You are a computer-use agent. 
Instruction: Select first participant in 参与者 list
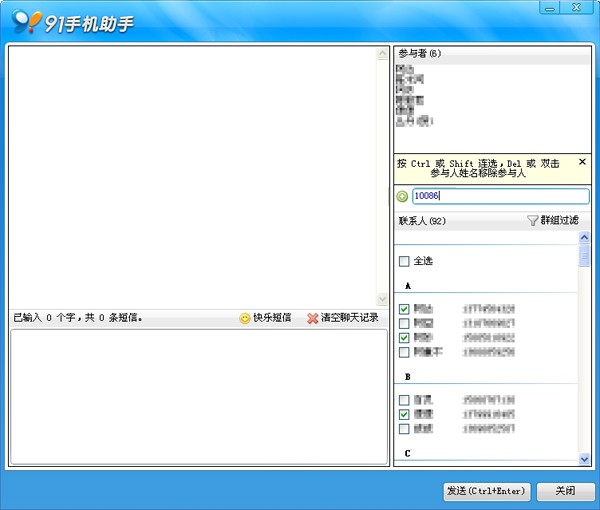pos(405,69)
